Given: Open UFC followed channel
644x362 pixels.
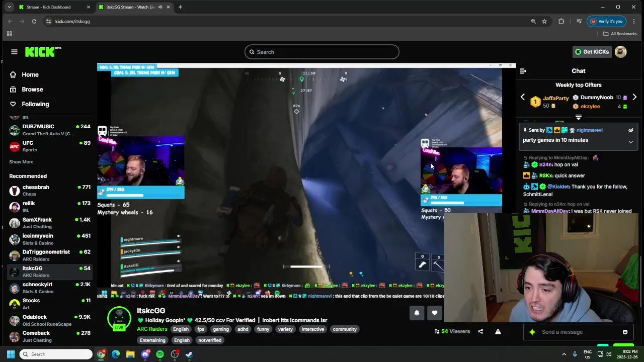Looking at the screenshot, I should (49, 146).
